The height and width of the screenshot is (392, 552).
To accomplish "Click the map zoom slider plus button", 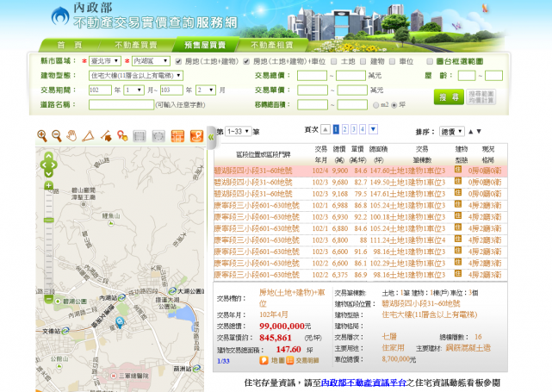I will point(49,185).
